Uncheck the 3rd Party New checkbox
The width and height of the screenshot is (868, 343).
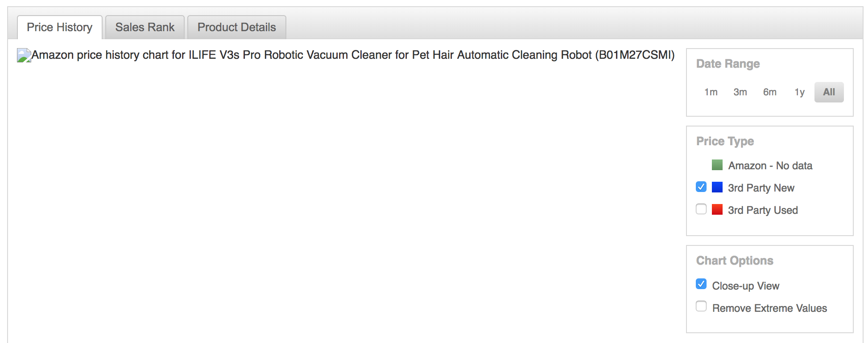coord(701,187)
